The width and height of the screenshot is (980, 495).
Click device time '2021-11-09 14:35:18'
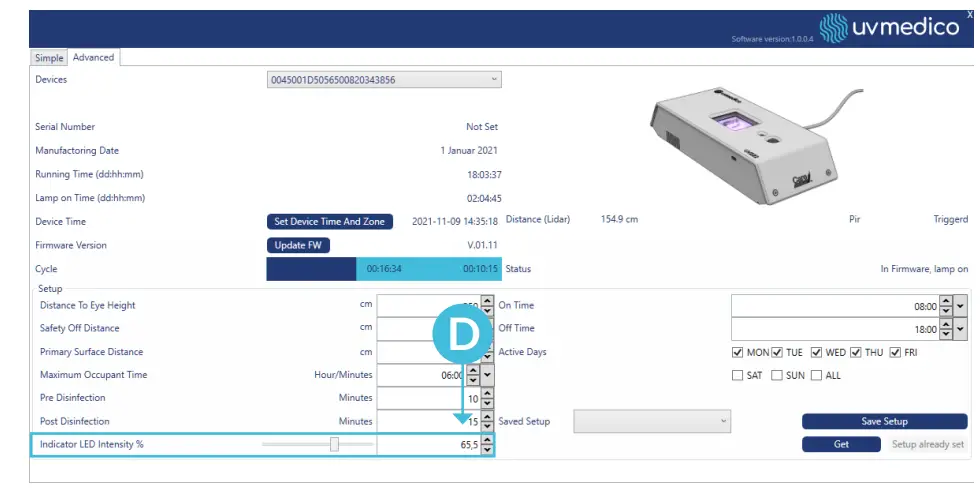pos(455,221)
